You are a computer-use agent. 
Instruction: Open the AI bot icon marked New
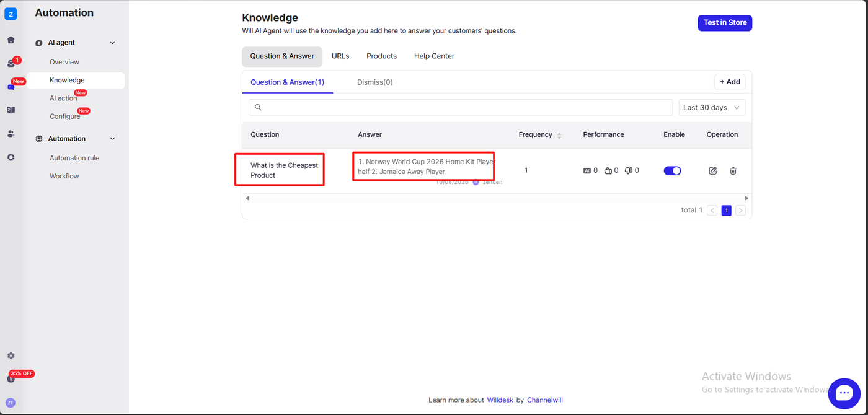tap(11, 87)
